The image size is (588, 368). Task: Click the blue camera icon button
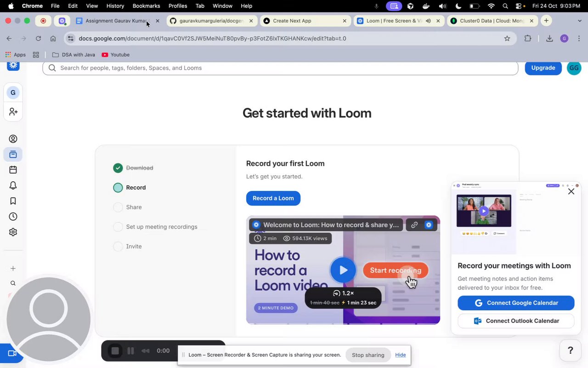11,353
